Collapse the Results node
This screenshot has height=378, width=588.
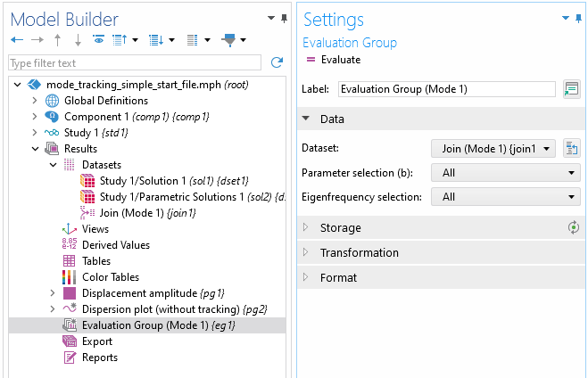point(35,149)
